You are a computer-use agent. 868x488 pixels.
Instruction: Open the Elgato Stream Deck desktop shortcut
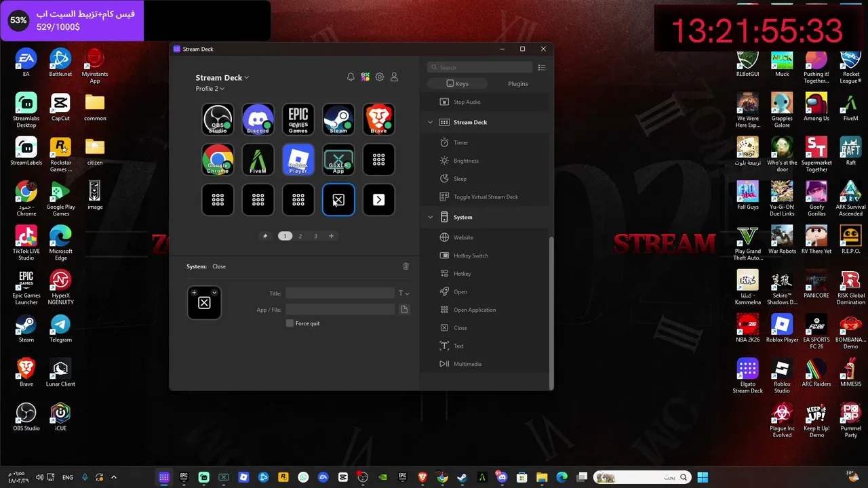(747, 375)
